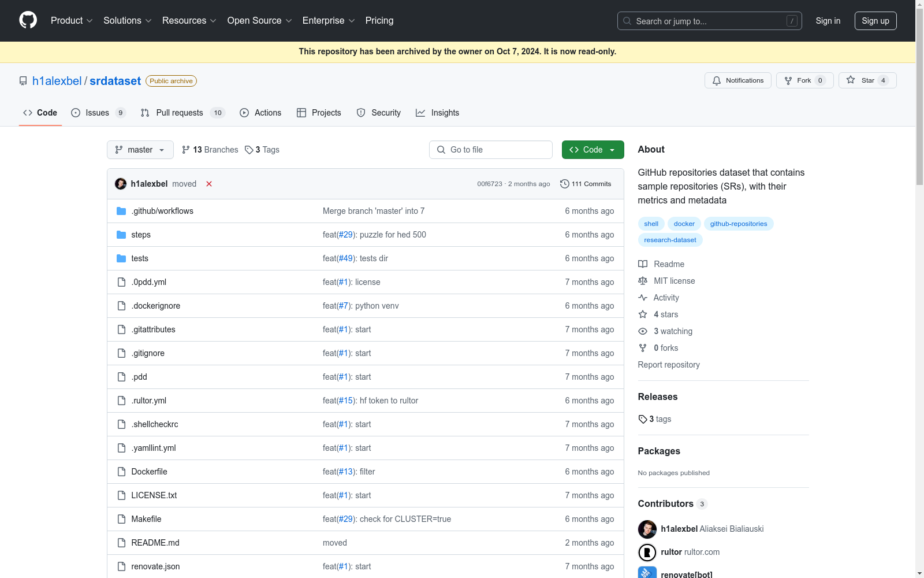Viewport: 924px width, 578px height.
Task: Click the Releases heading link
Action: 658,397
